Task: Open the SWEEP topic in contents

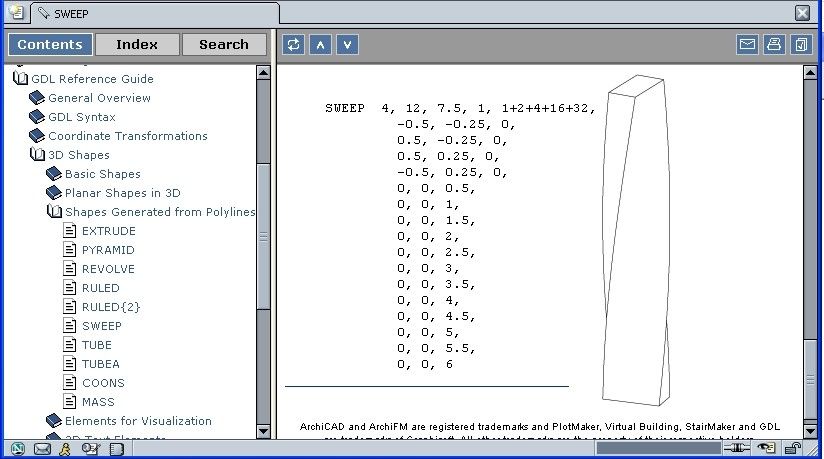Action: click(x=102, y=325)
